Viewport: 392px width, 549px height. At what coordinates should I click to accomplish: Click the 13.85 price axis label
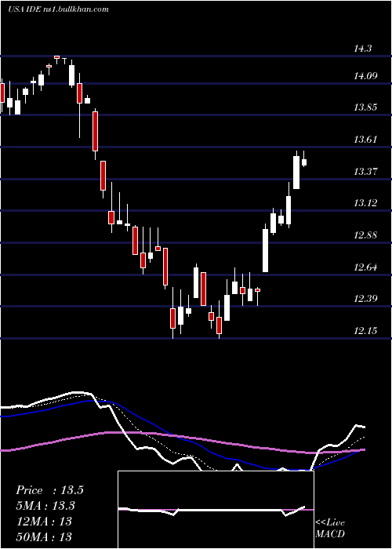click(x=365, y=107)
